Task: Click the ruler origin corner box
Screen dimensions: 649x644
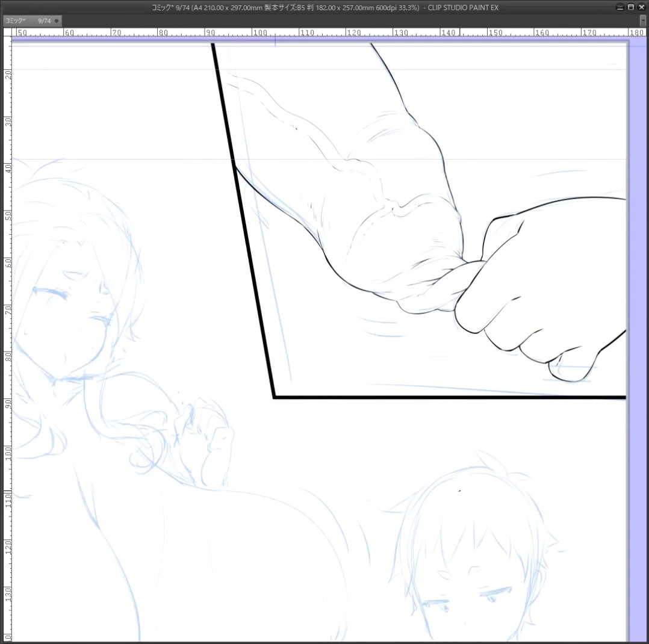Action: (x=7, y=33)
